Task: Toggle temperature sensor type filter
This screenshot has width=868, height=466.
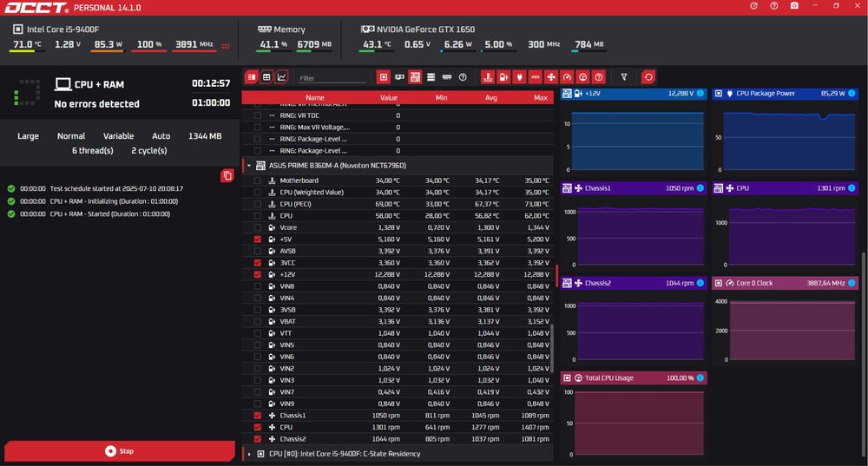Action: tap(488, 77)
